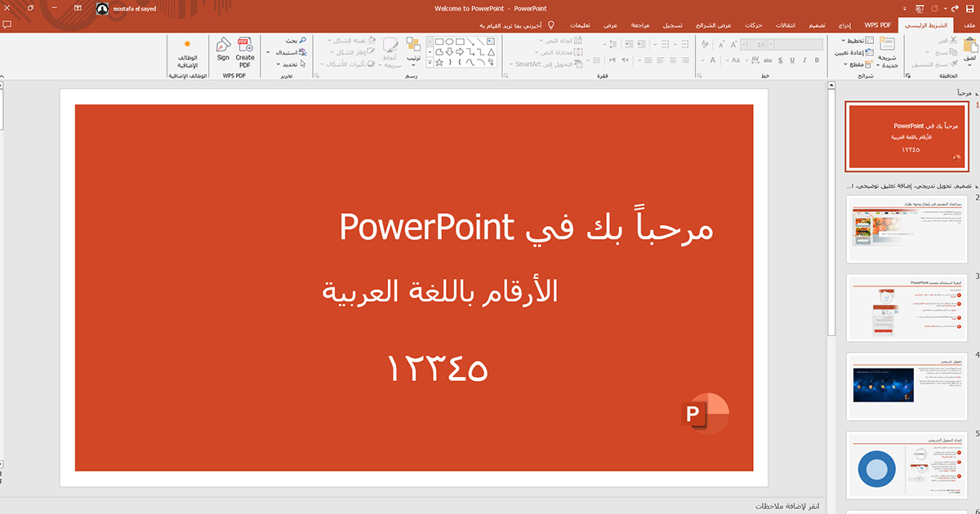
Task: Toggle Left-to-Right text direction
Action: tap(612, 60)
